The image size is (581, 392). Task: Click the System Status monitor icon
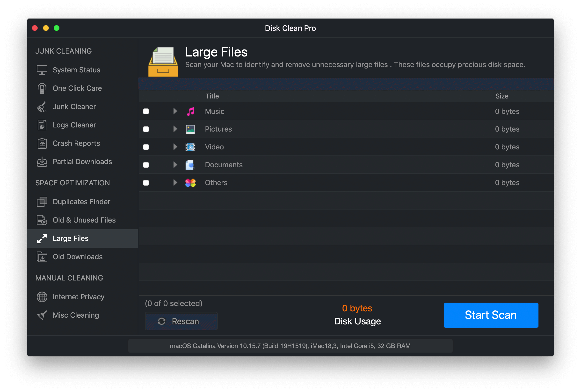[x=42, y=70]
